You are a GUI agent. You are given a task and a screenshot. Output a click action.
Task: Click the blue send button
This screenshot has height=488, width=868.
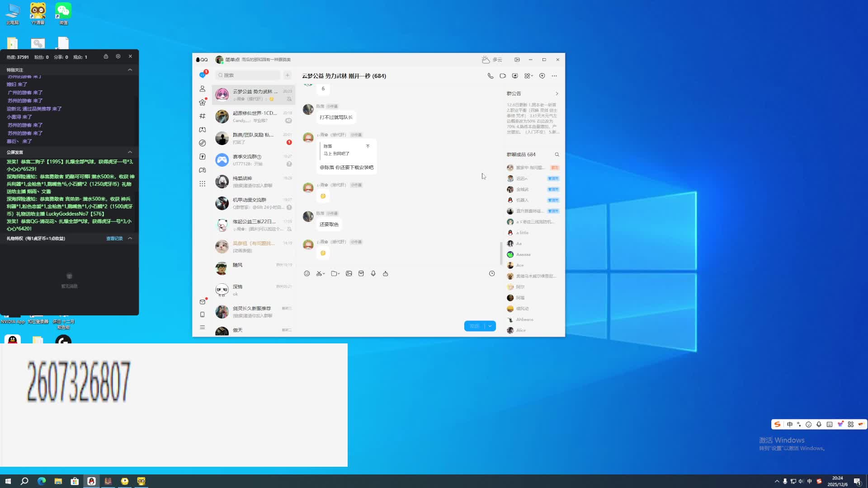pos(474,326)
